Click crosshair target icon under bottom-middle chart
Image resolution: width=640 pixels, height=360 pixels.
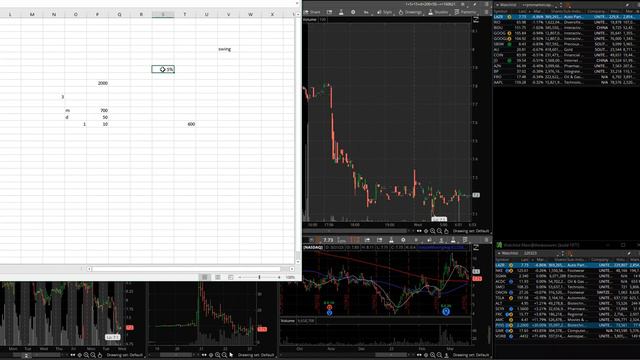(211, 355)
